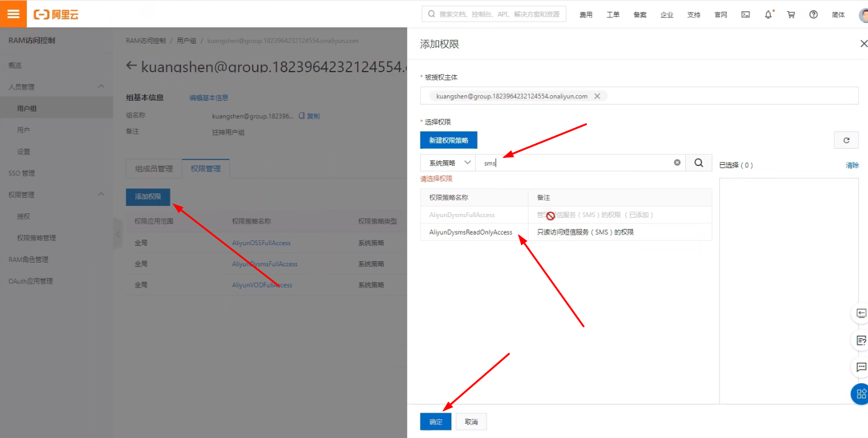The height and width of the screenshot is (438, 868).
Task: Refresh the policy list
Action: click(x=846, y=140)
